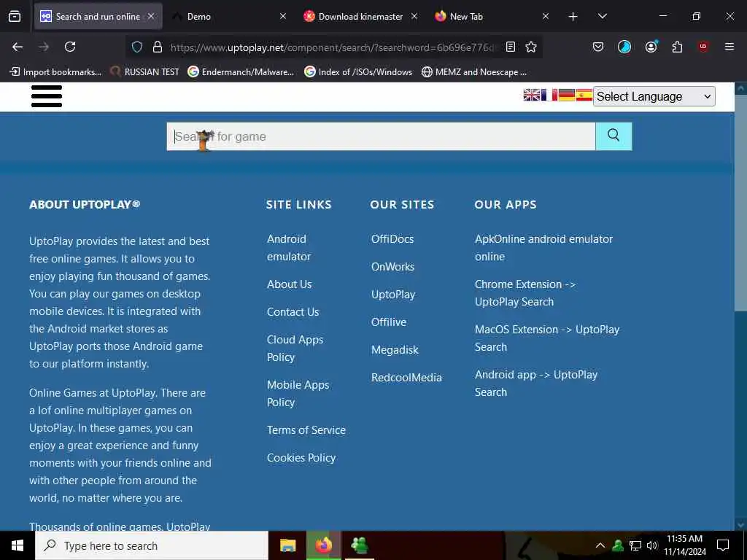Bookmark this page with the star

coord(531,47)
